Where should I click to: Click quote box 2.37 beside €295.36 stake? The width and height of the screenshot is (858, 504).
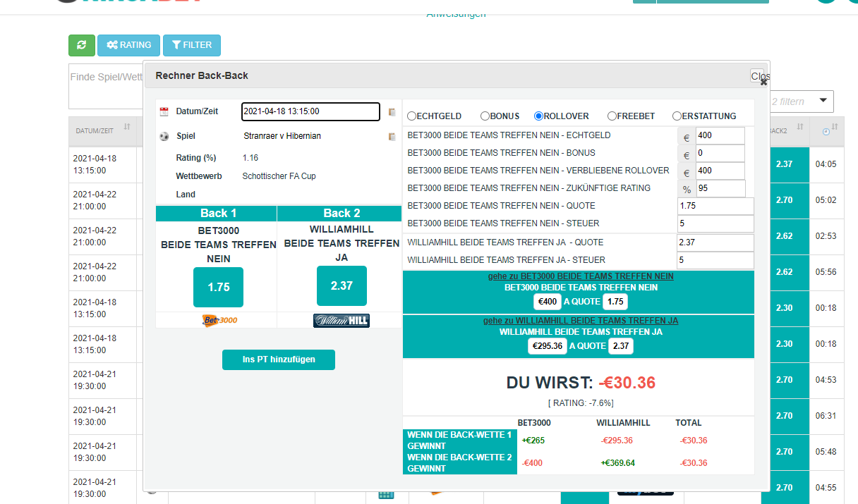[x=620, y=346]
